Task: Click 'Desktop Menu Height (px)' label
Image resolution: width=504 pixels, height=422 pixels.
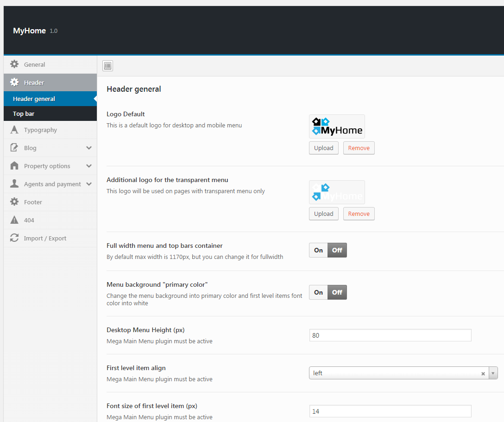Action: (x=145, y=330)
